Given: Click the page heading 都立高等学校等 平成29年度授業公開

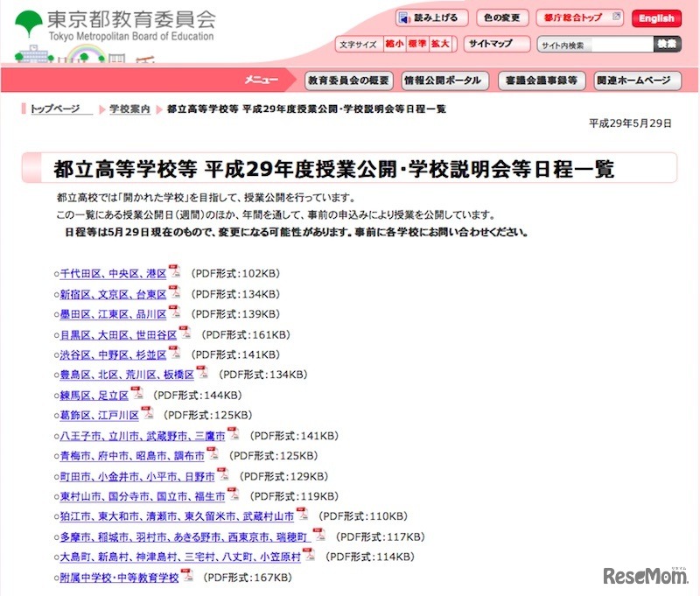Looking at the screenshot, I should (334, 169).
